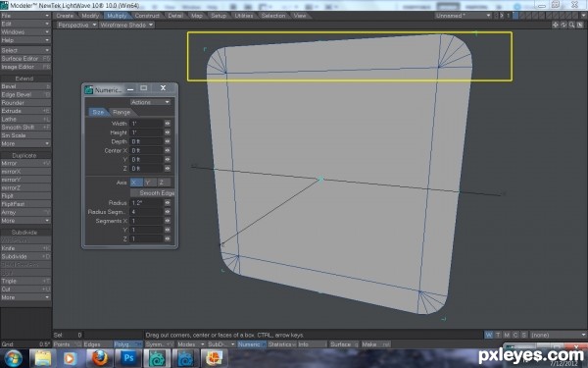Click the Image Editor button
The image size is (588, 368).
(x=25, y=67)
